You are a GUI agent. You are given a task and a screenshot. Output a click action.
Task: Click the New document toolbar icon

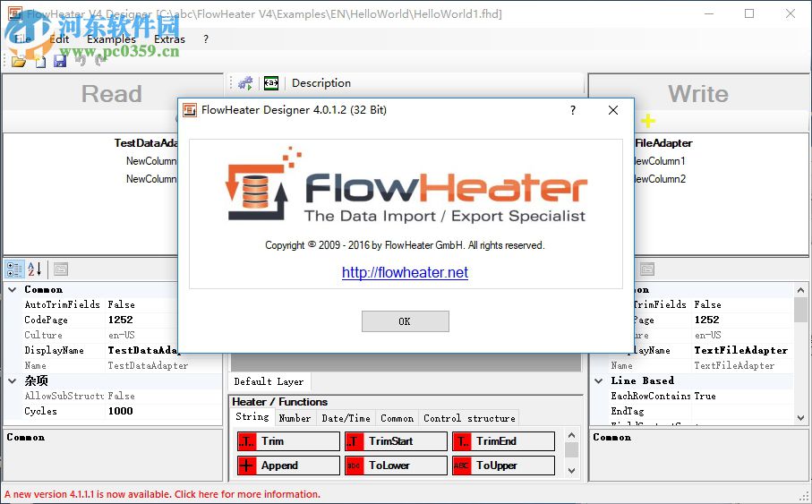(40, 62)
